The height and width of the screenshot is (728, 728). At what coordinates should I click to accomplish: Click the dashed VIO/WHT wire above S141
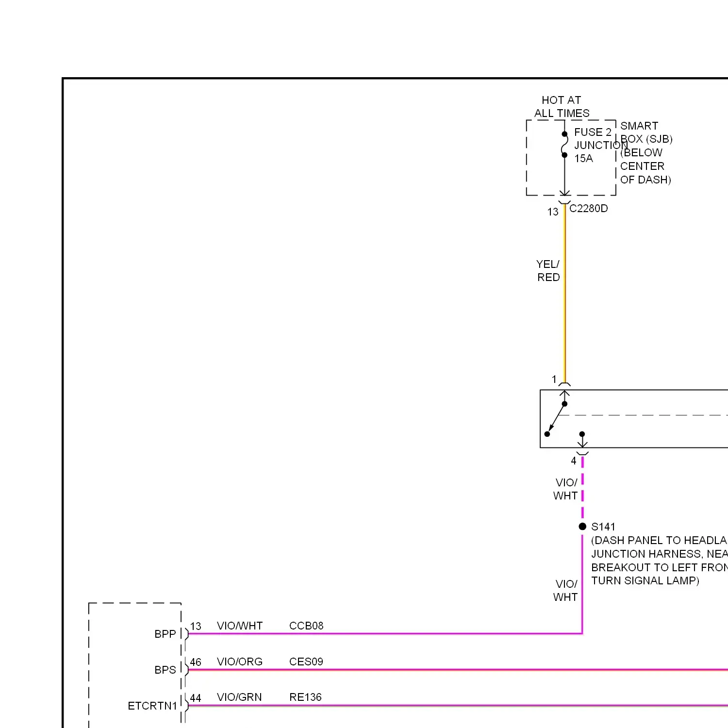tap(582, 488)
